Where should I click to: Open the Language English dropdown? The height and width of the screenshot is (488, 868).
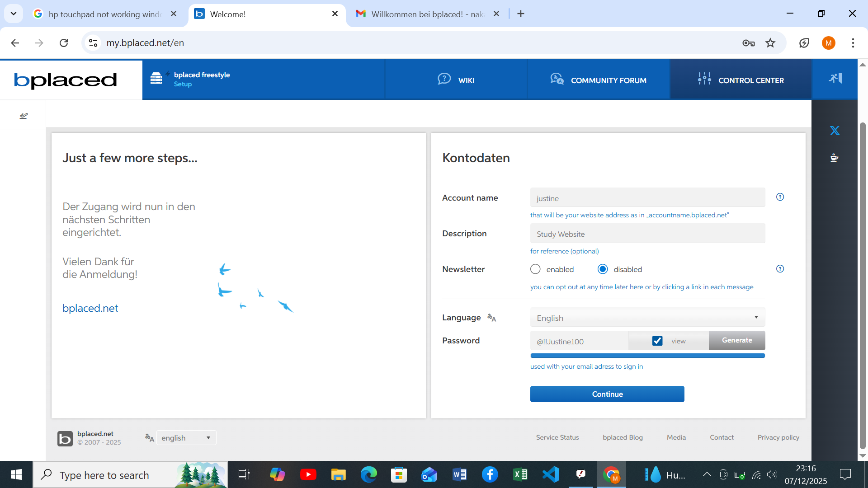[647, 318]
